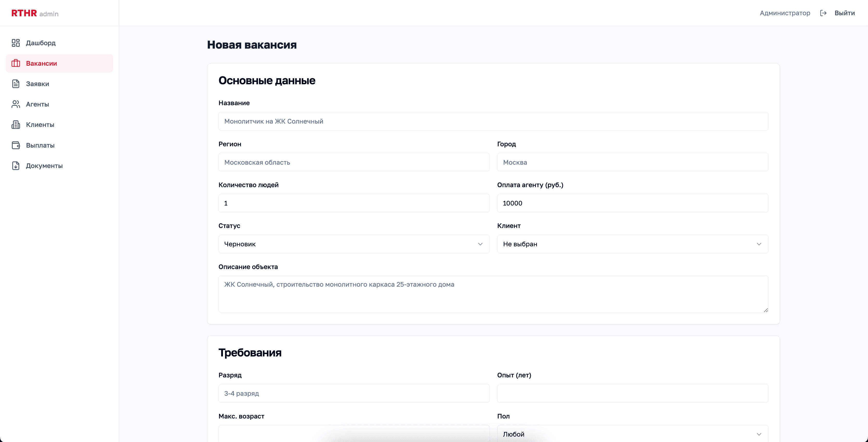Click the logout arrow icon in header
The image size is (868, 442).
point(823,13)
